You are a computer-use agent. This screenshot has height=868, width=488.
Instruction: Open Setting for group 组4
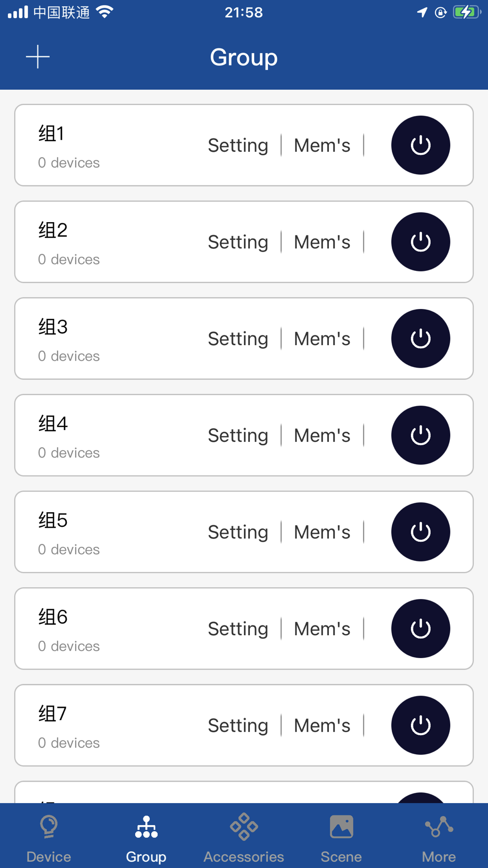pos(238,435)
